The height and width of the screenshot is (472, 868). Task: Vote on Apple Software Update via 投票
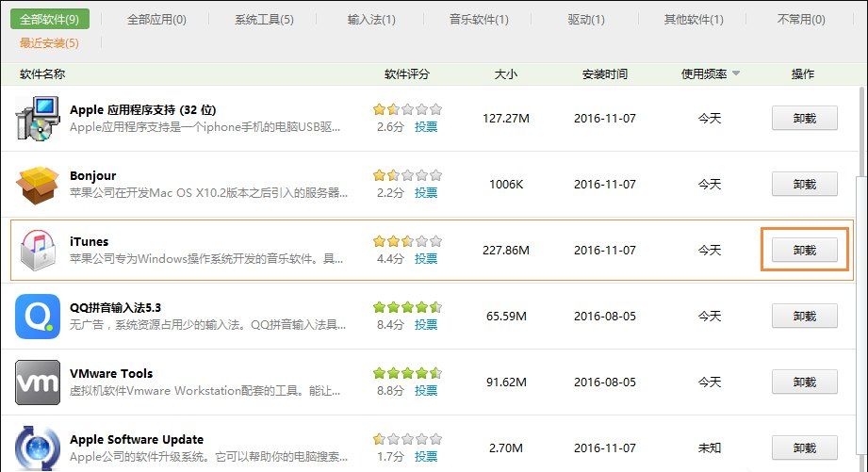426,456
